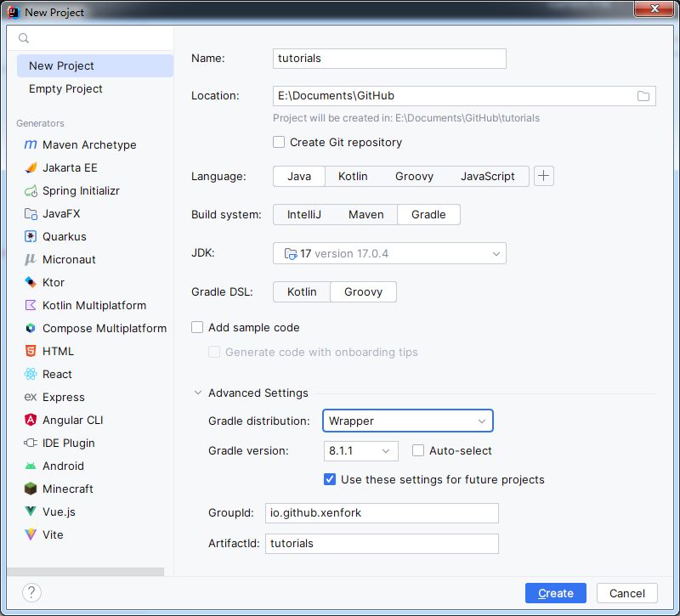Viewport: 680px width, 616px height.
Task: Choose JavaScript as the language
Action: point(487,177)
